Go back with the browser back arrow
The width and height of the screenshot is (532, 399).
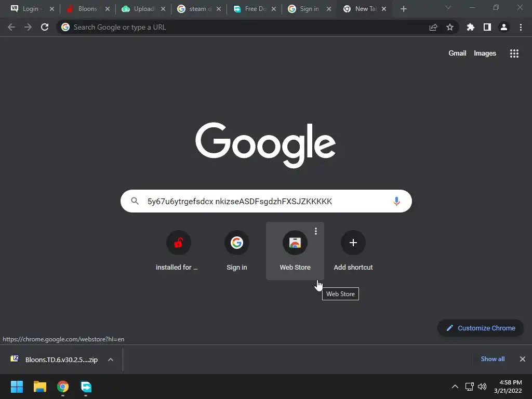click(11, 27)
